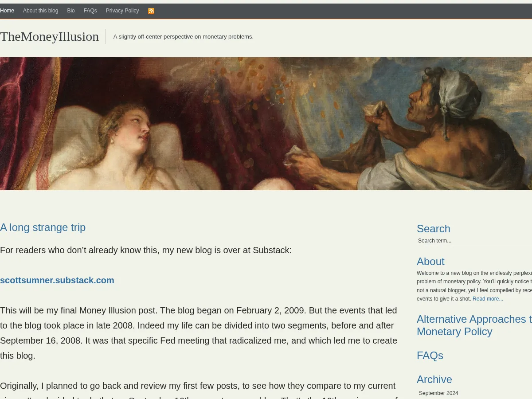Select Bio in the top navigation

(71, 11)
